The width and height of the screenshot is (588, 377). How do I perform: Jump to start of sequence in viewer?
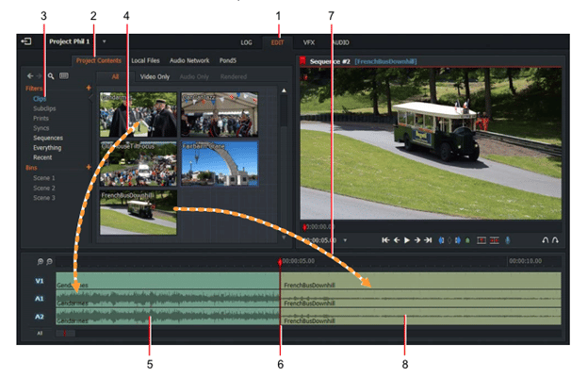point(384,240)
